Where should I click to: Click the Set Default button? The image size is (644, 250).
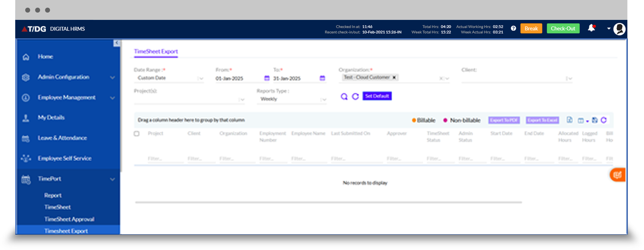pos(377,96)
